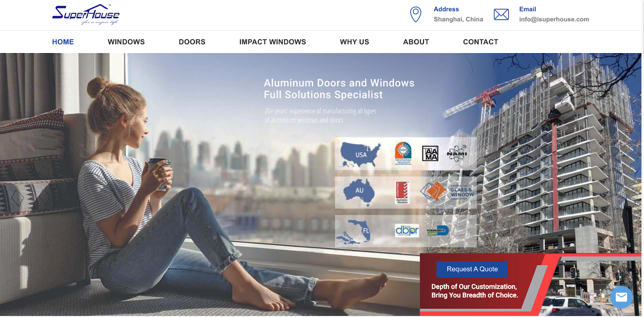Click the email envelope icon in header
The width and height of the screenshot is (644, 317).
click(501, 14)
